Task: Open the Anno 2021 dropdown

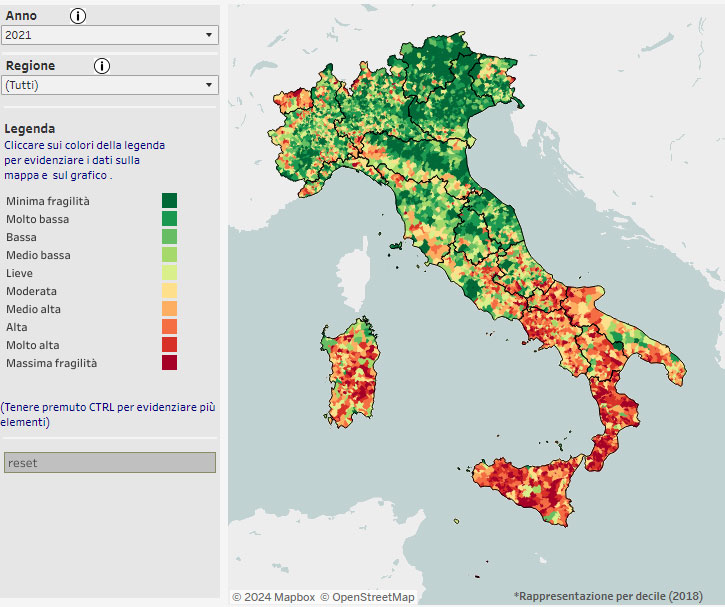Action: point(110,35)
